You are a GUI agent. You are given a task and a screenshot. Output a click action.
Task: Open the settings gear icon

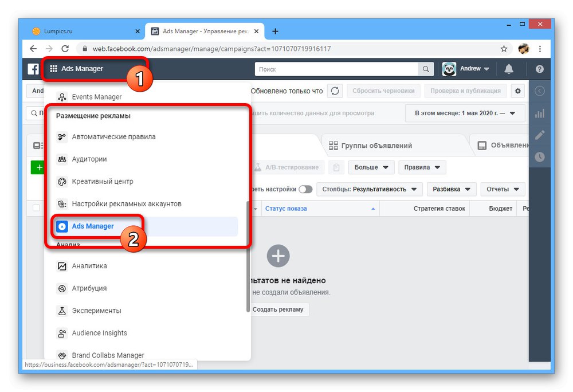517,91
